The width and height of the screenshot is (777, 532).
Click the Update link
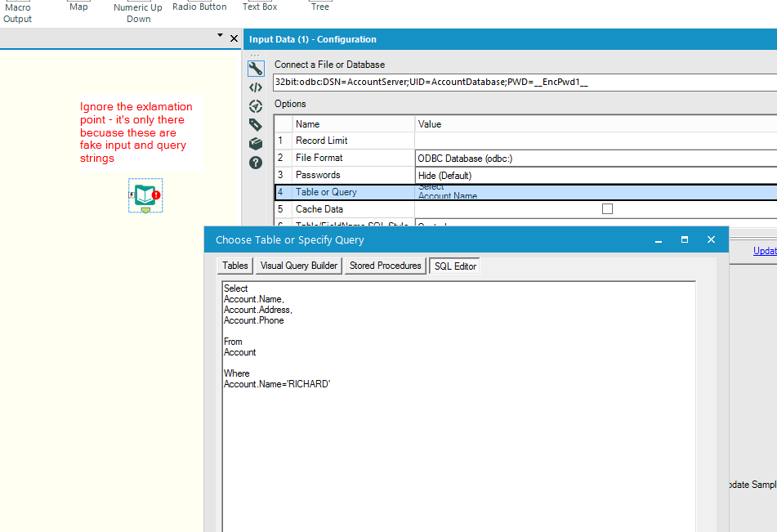click(765, 251)
